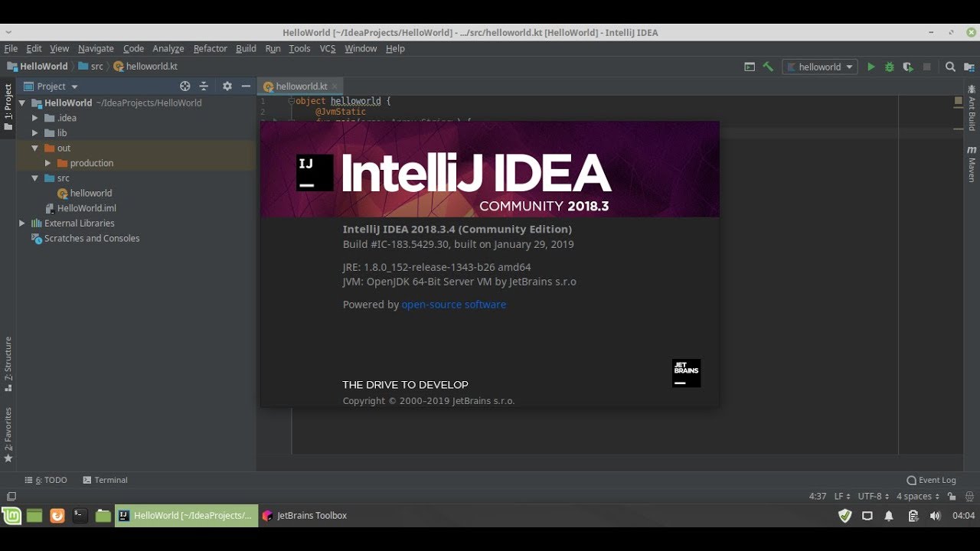Click the locate target icon in Project panel
Screen dimensions: 980x551
[x=185, y=86]
